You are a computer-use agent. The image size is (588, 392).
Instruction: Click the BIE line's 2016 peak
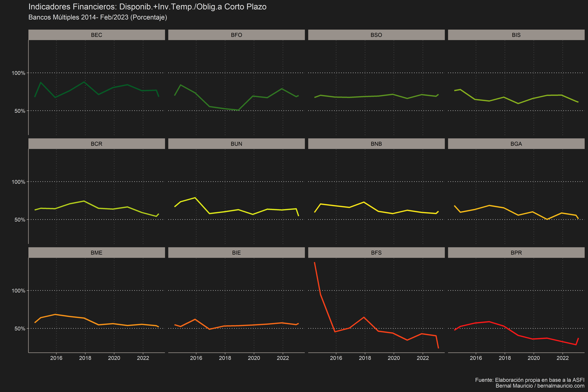coord(195,319)
